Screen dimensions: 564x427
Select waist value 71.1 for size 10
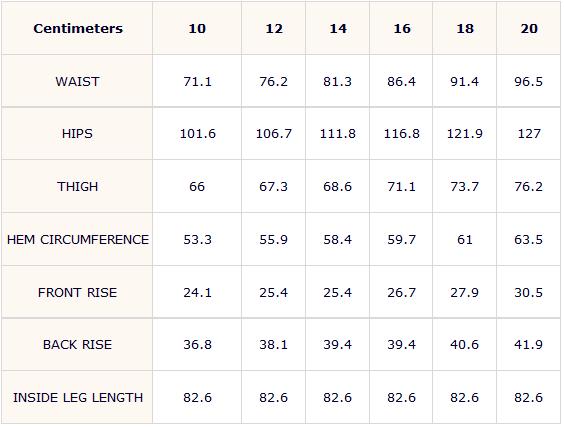pyautogui.click(x=197, y=82)
